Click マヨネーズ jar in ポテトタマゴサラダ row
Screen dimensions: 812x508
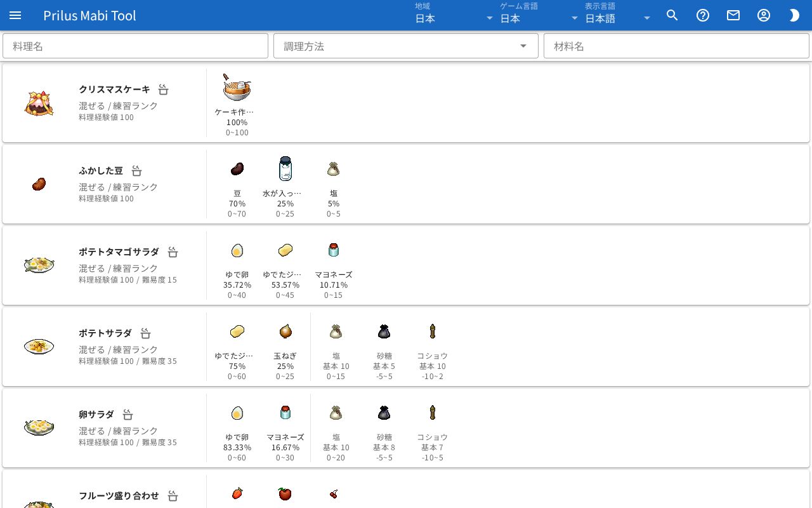click(x=334, y=250)
